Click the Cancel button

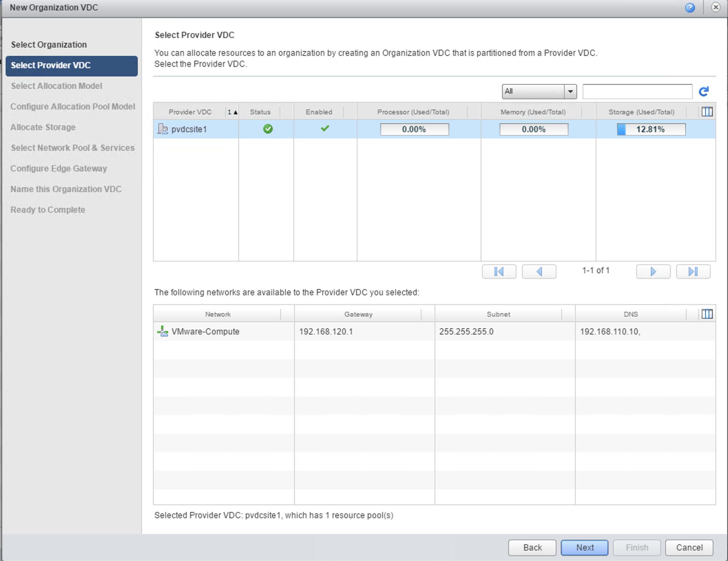coord(689,547)
